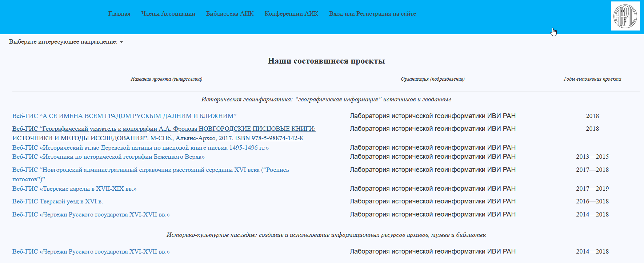Click column header Организация (подразделение)
This screenshot has width=644, height=263.
point(433,79)
